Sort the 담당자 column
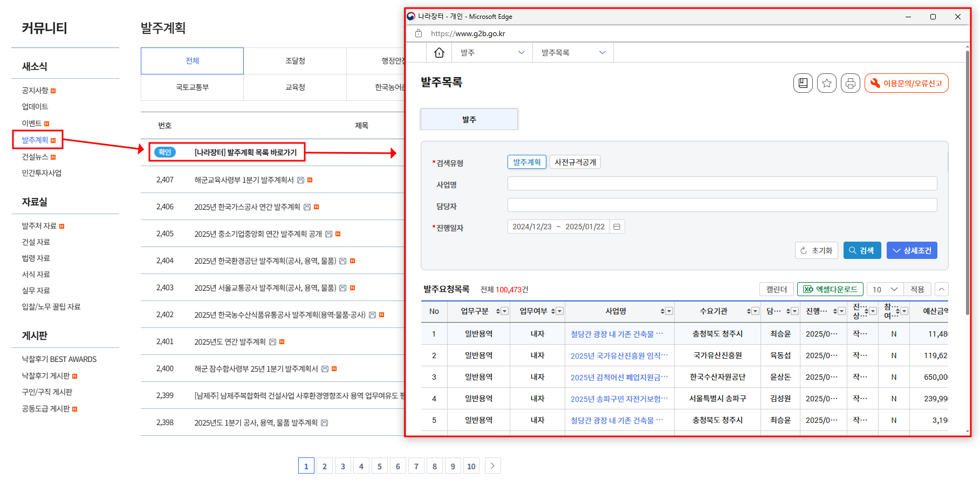This screenshot has height=486, width=980. click(x=789, y=311)
